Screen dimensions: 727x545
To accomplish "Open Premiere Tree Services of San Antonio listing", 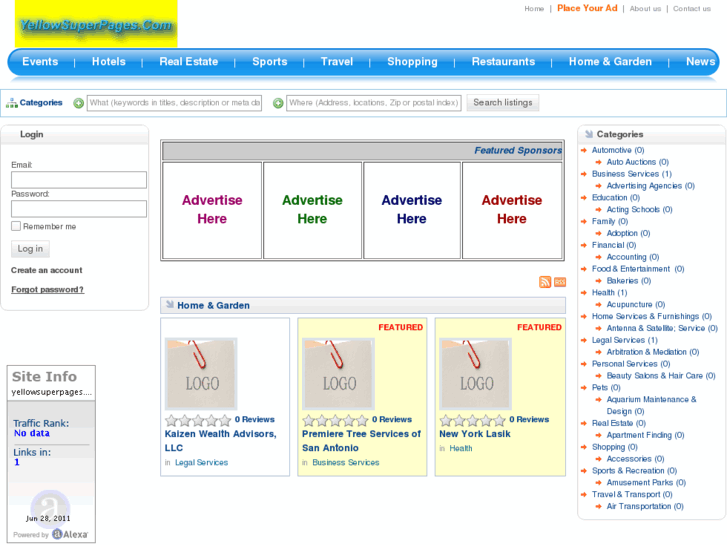I will (x=361, y=441).
